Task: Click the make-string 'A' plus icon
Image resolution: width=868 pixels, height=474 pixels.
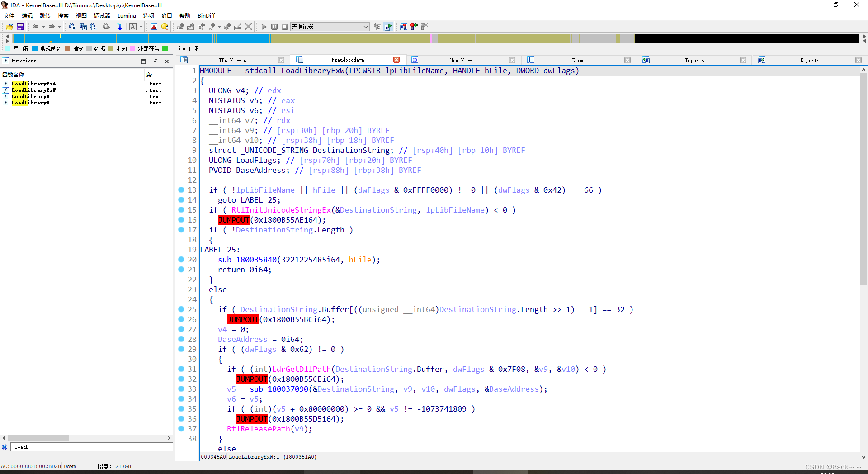Action: 201,27
